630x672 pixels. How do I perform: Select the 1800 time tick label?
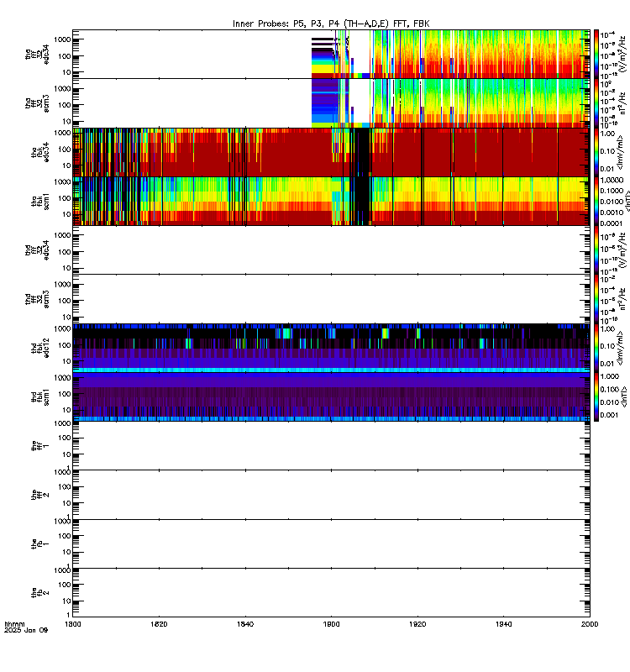[x=73, y=624]
